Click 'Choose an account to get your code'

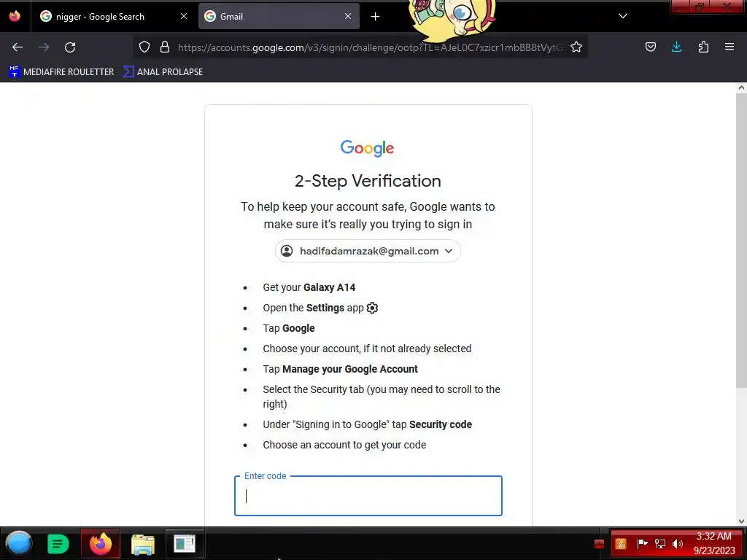pos(344,445)
